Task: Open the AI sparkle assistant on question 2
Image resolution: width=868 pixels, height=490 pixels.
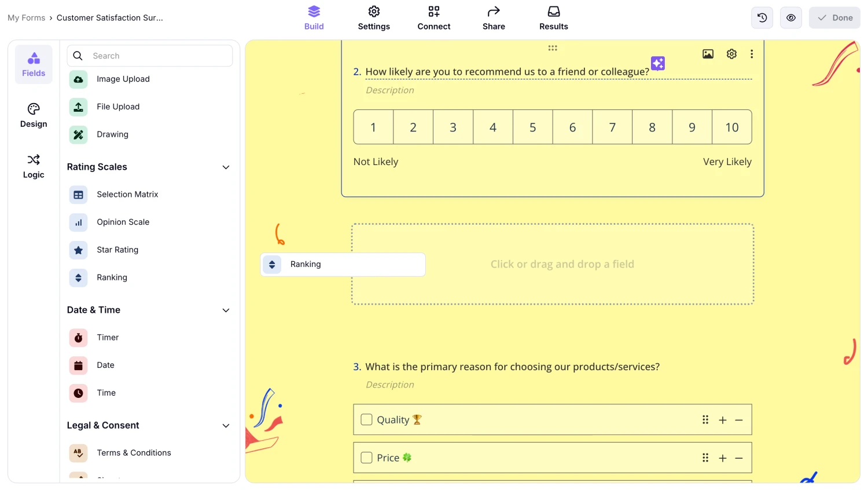Action: pyautogui.click(x=657, y=64)
